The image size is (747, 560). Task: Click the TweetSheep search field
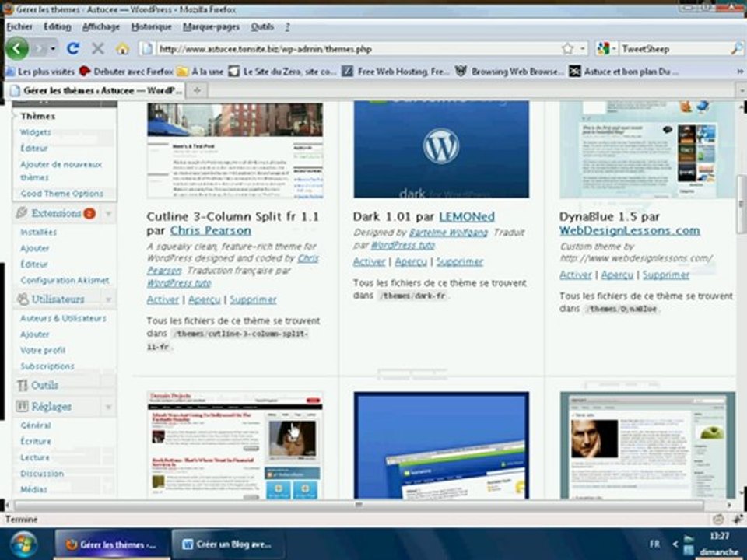(674, 48)
